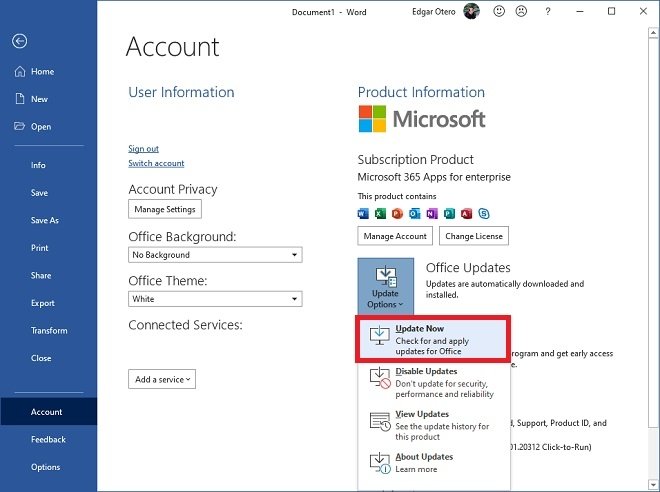Open the Office Theme dropdown showing White
The image size is (660, 492).
(x=215, y=299)
